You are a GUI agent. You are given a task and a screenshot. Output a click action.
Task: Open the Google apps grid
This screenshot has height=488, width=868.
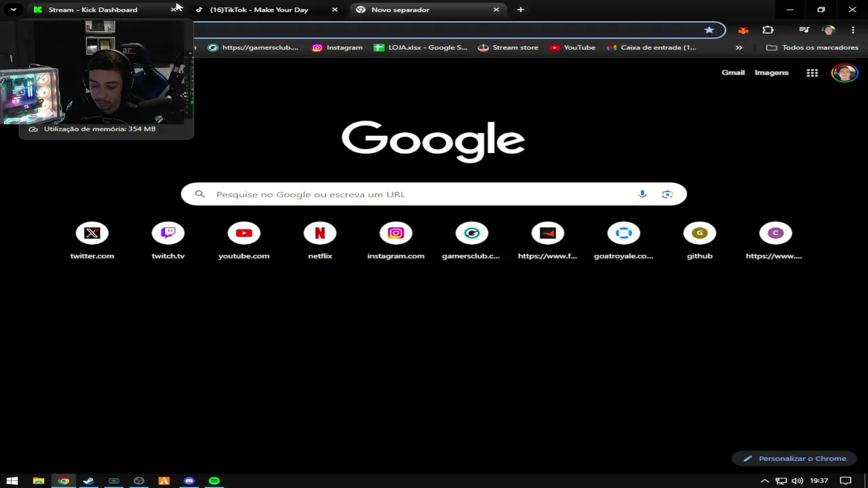[x=812, y=73]
